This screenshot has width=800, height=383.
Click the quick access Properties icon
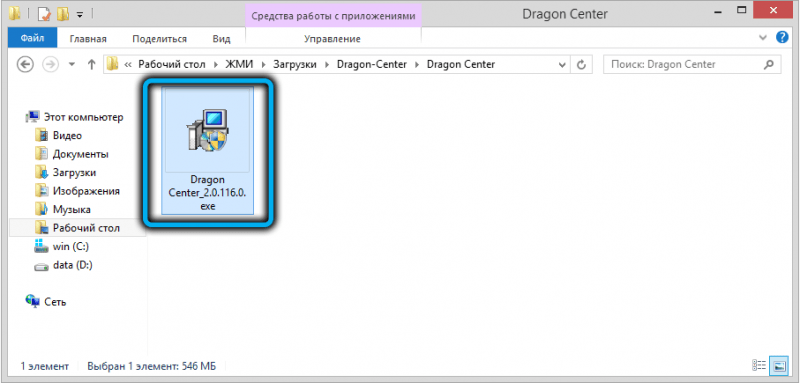[45, 14]
